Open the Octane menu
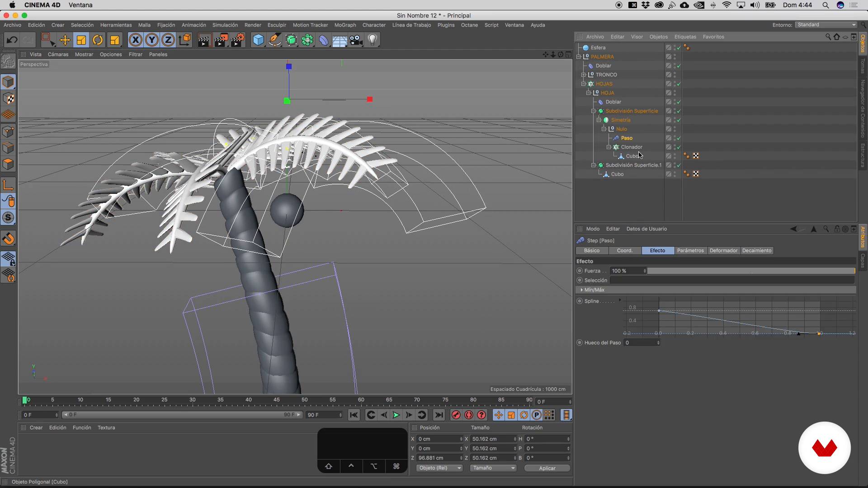Viewport: 868px width, 488px height. coord(469,25)
